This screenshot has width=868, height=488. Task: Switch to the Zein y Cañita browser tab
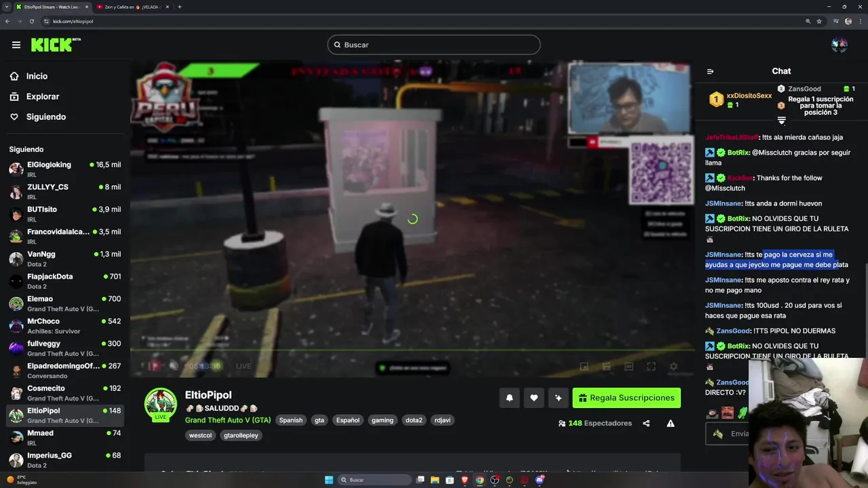coord(132,7)
